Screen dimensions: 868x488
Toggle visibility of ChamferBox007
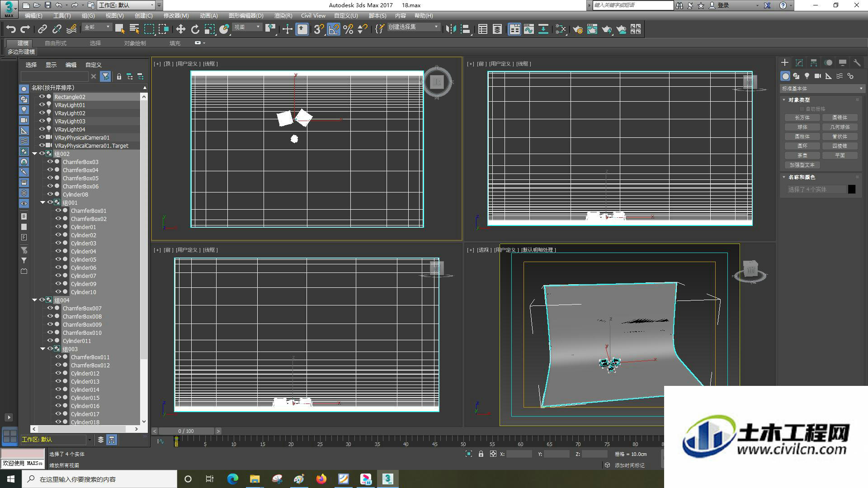tap(50, 308)
